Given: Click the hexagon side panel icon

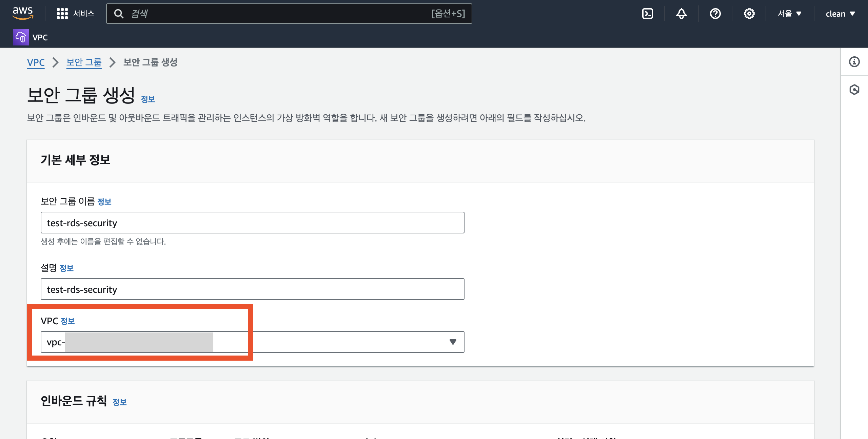Looking at the screenshot, I should pyautogui.click(x=854, y=90).
